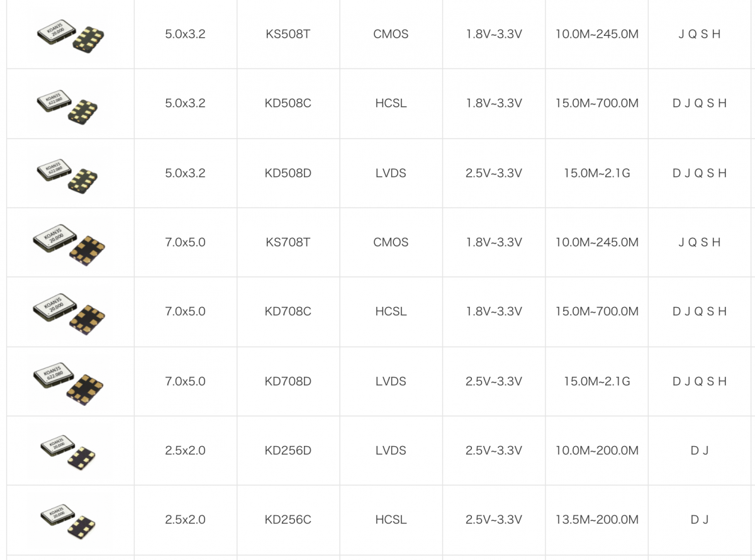Click the J Q S H cell for KS708T
The width and height of the screenshot is (755, 560).
(699, 242)
